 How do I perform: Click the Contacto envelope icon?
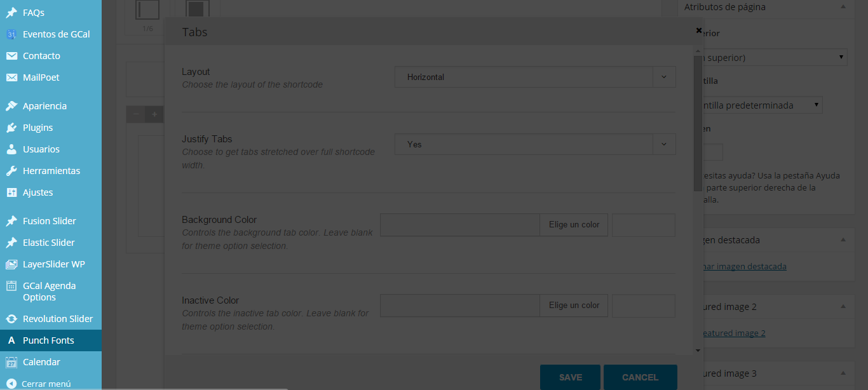[x=11, y=56]
